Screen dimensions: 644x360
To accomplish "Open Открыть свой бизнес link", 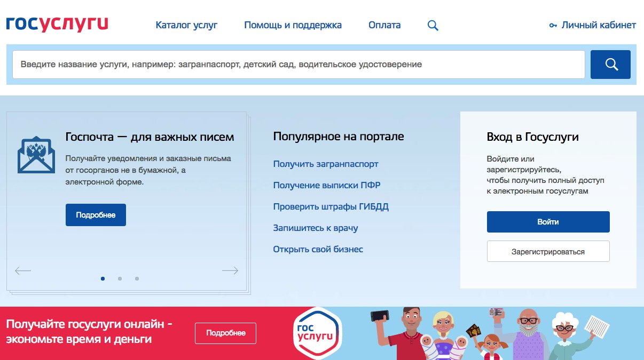I will click(318, 250).
